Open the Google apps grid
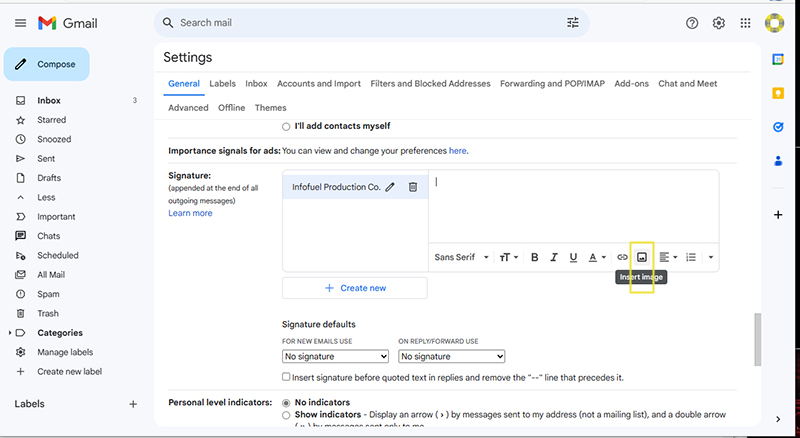The height and width of the screenshot is (438, 800). click(x=745, y=23)
